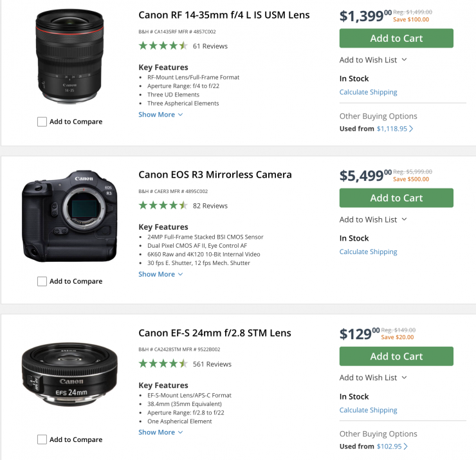This screenshot has height=460, width=476.
Task: Calculate Shipping for the EOS R3 camera
Action: pyautogui.click(x=368, y=252)
